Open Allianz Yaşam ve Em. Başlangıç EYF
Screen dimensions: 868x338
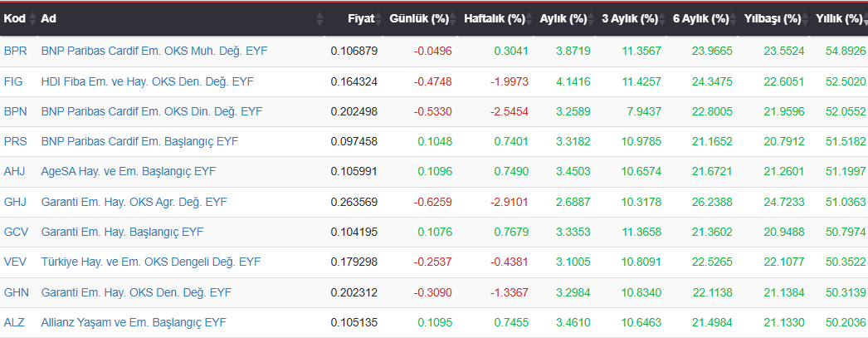[x=134, y=322]
